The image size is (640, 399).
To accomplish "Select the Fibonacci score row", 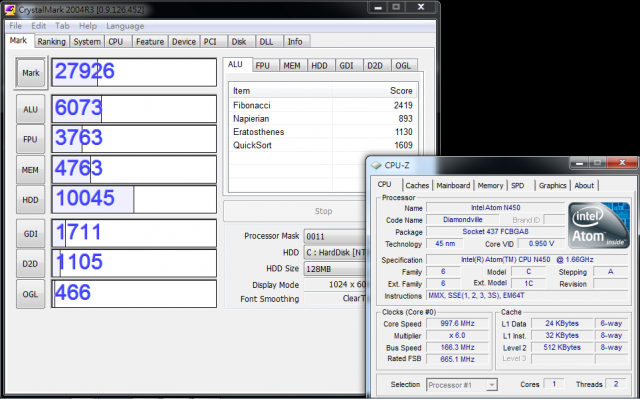I will [322, 105].
